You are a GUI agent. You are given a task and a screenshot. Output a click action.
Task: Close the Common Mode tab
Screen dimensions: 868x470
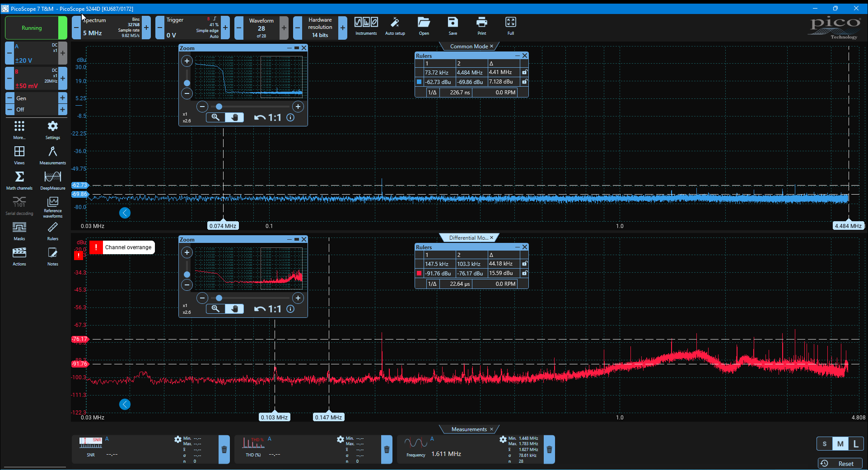[492, 46]
